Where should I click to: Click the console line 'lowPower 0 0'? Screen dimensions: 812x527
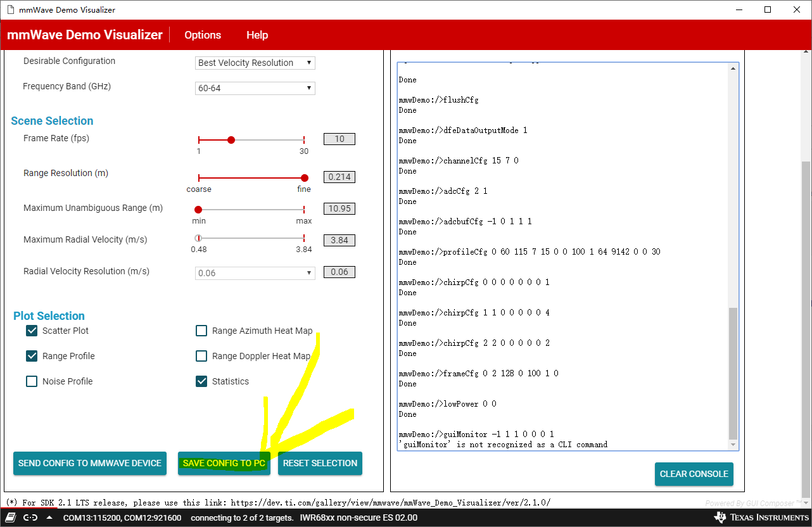pyautogui.click(x=447, y=404)
